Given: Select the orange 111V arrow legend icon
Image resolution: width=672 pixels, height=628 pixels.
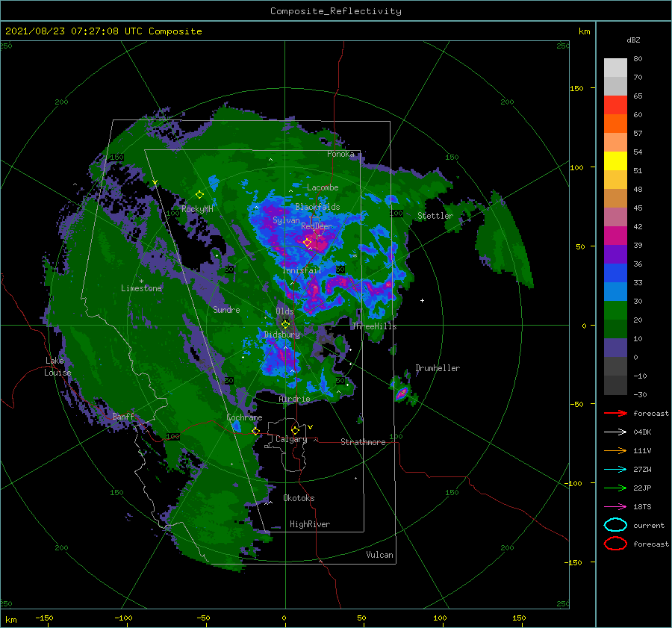Looking at the screenshot, I should (615, 450).
